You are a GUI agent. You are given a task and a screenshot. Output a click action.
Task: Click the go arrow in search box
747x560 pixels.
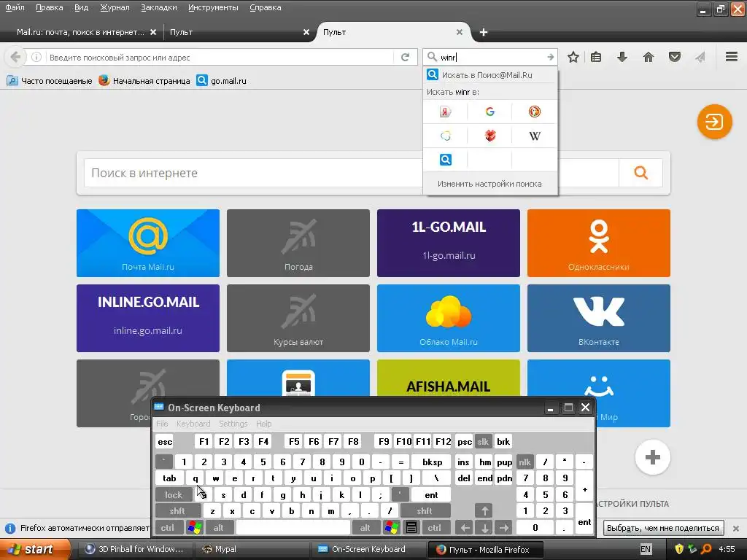click(x=550, y=57)
